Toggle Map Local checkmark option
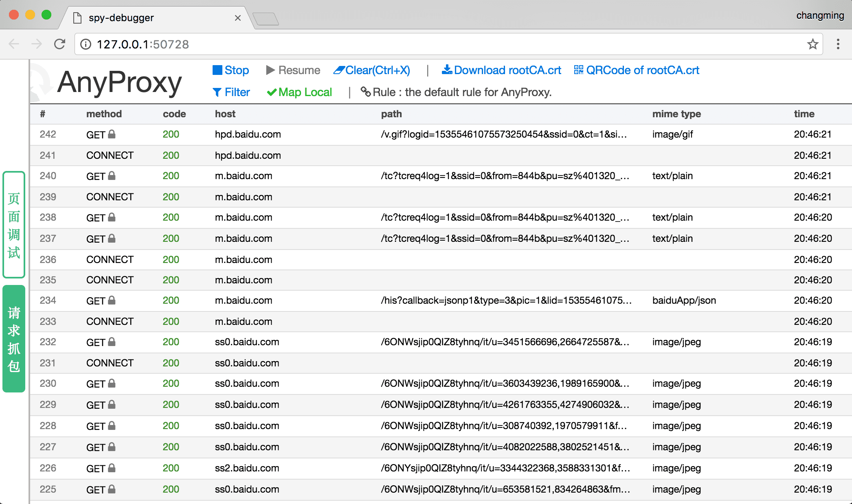This screenshot has width=852, height=504. point(272,92)
